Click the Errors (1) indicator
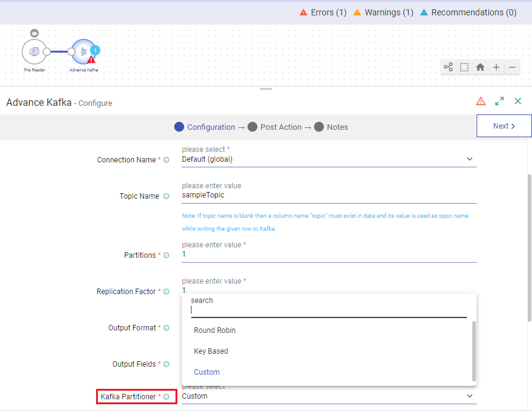 (323, 12)
